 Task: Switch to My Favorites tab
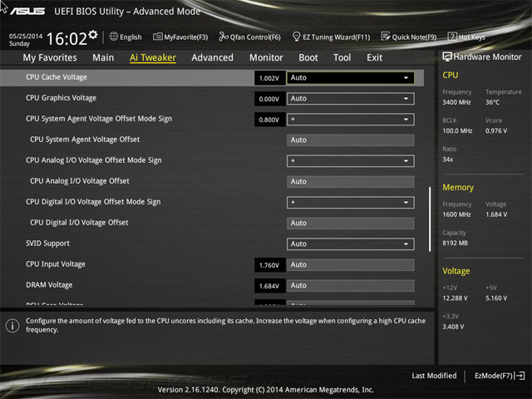[x=50, y=57]
